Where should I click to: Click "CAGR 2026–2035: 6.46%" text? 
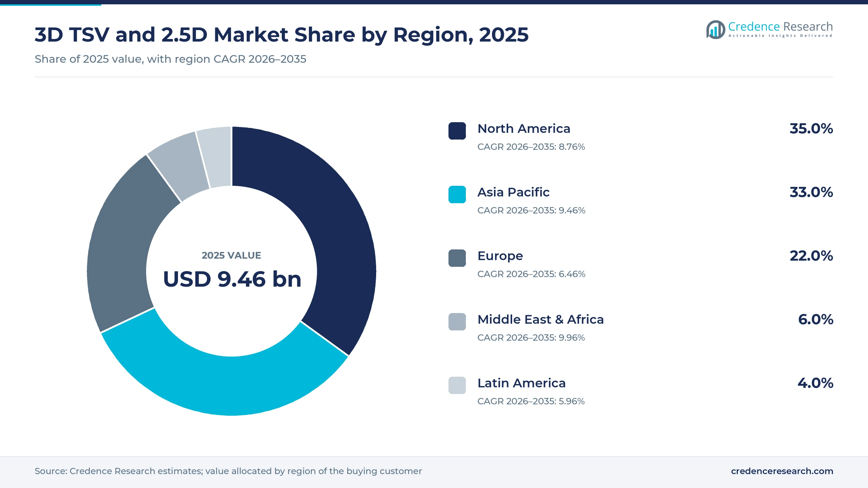point(531,274)
